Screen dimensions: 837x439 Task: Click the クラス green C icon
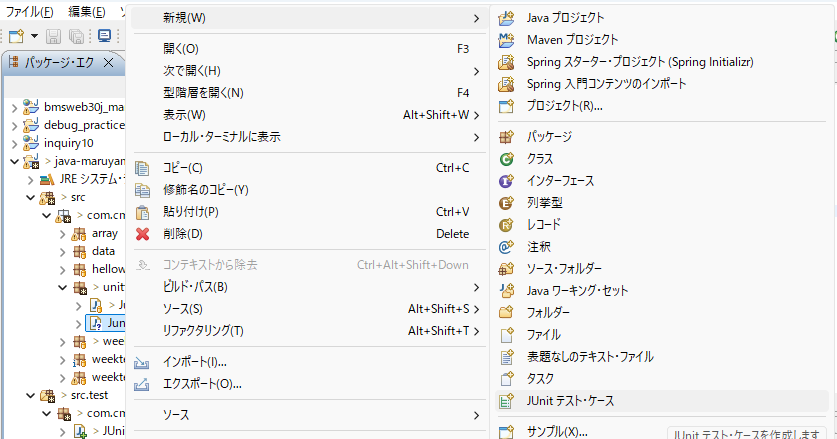click(507, 159)
